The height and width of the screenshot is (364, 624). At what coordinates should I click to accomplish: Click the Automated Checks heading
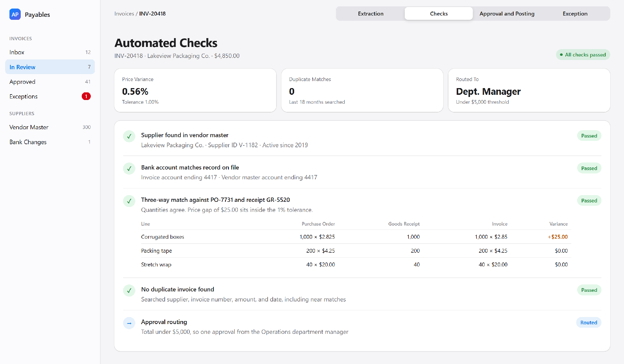tap(166, 43)
